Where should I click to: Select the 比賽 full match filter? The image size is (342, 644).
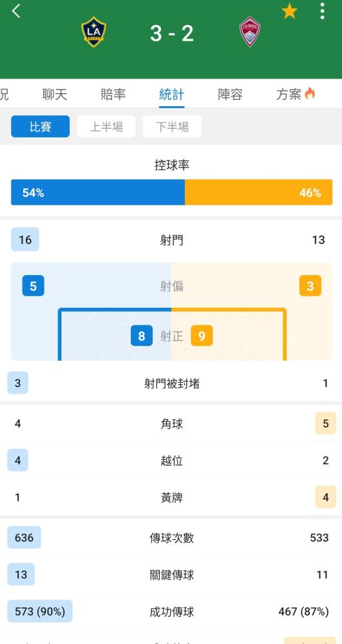coord(40,126)
